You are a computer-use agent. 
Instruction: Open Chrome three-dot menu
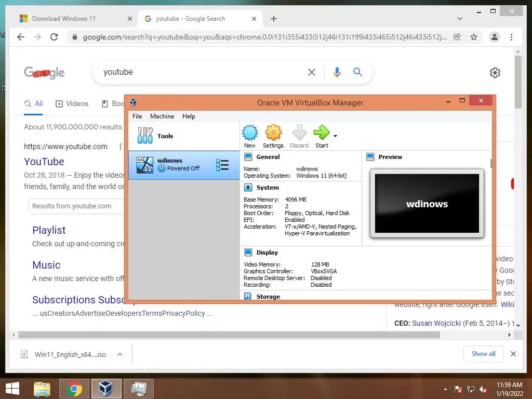pos(511,37)
